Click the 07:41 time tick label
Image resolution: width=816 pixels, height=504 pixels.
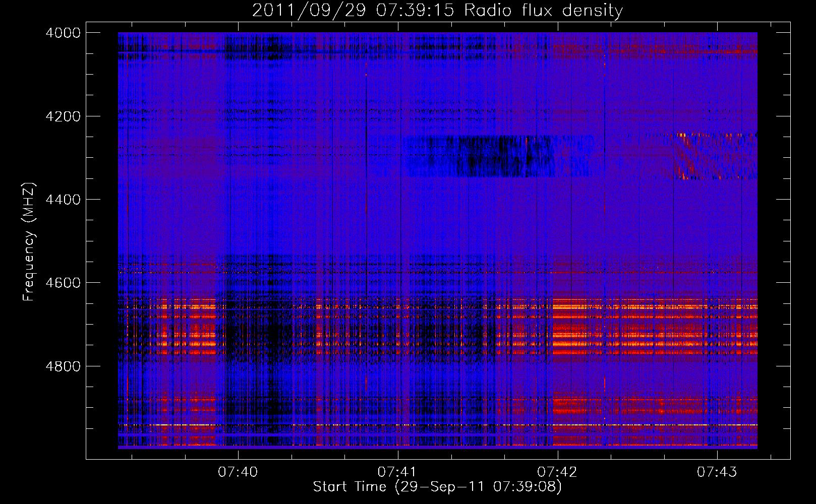click(397, 472)
